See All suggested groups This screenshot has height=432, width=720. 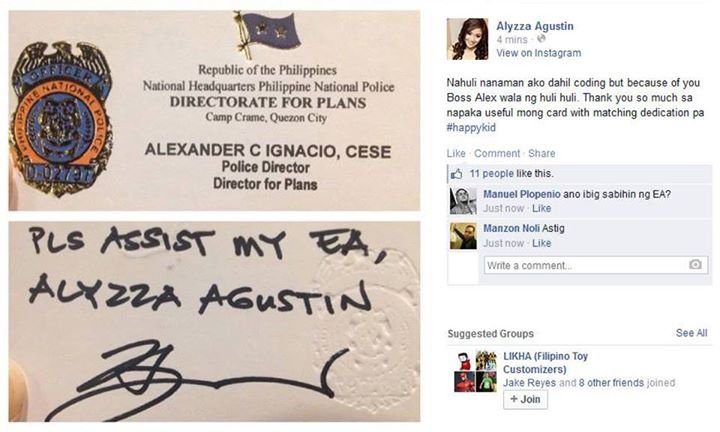tap(691, 333)
